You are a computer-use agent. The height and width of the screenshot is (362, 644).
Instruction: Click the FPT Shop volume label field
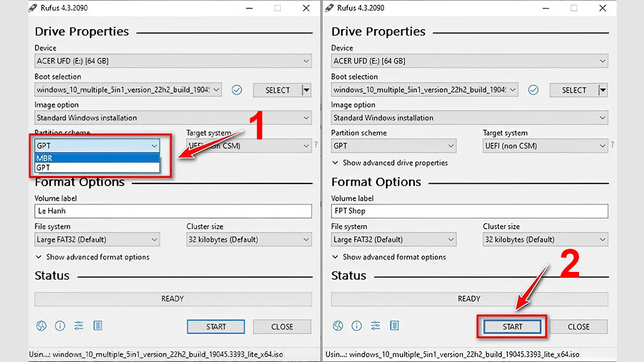[x=470, y=211]
